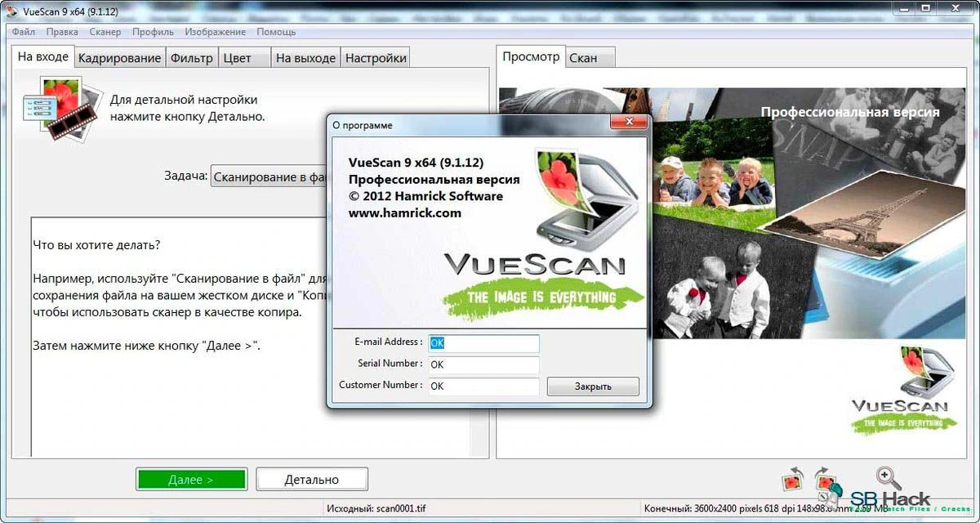Open the Файл menu
The height and width of the screenshot is (523, 980).
[x=24, y=32]
